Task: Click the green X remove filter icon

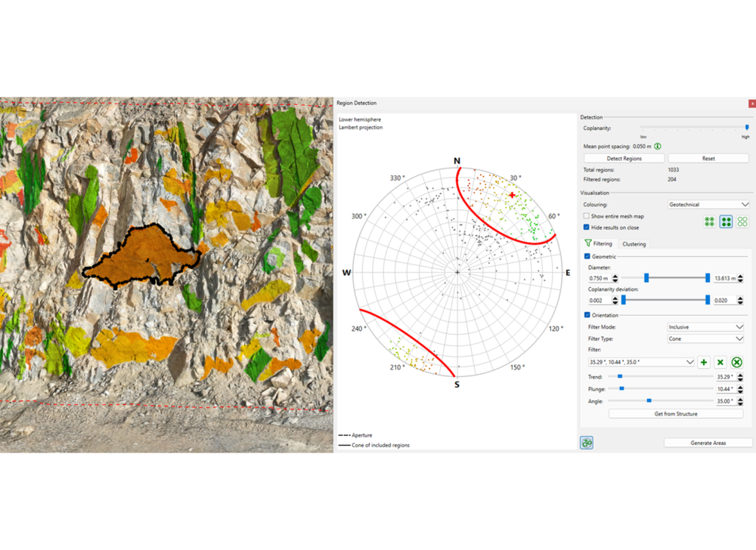Action: coord(720,362)
